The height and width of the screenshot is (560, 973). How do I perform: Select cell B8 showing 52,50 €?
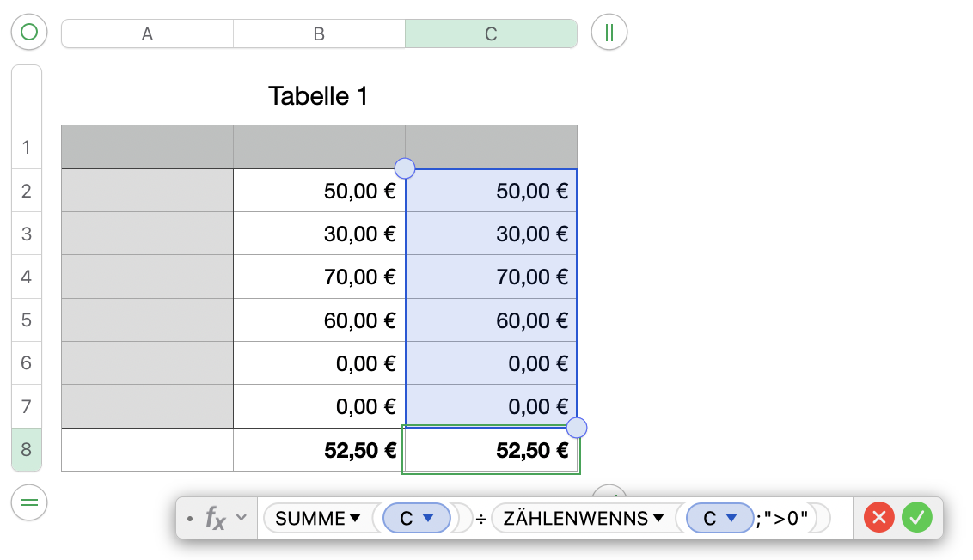point(319,450)
